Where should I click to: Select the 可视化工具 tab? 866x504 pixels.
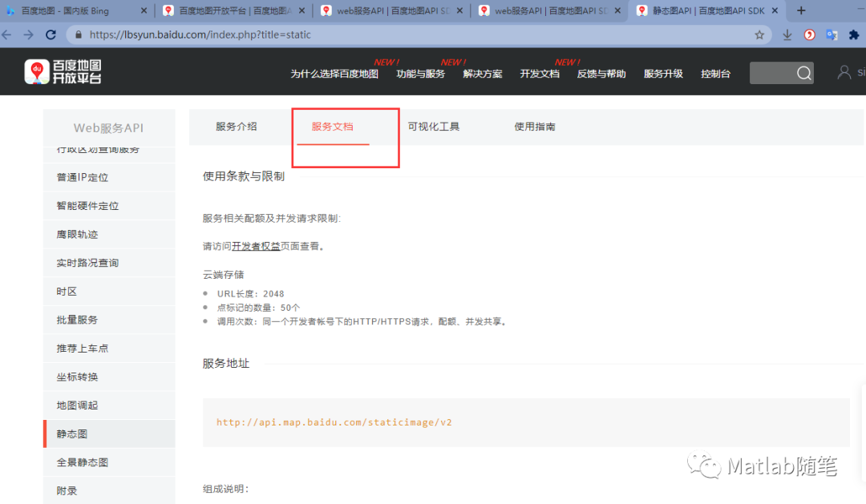pyautogui.click(x=434, y=127)
